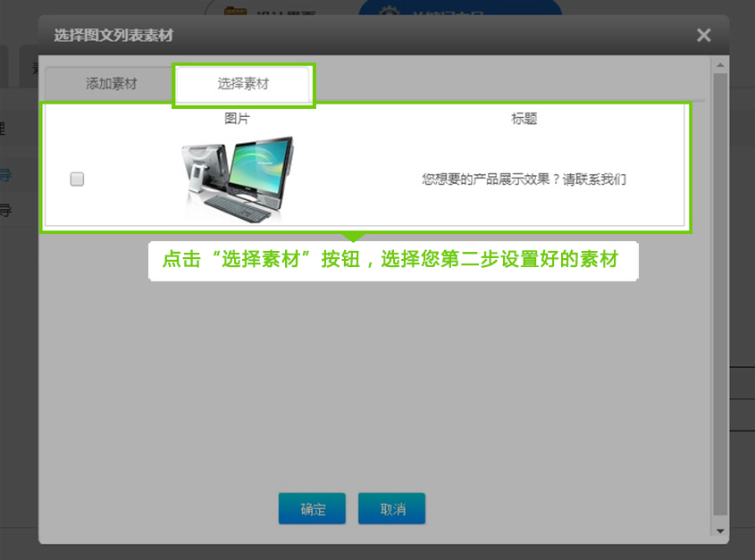Click the 图片 column header
Viewport: 755px width, 560px height.
[237, 118]
